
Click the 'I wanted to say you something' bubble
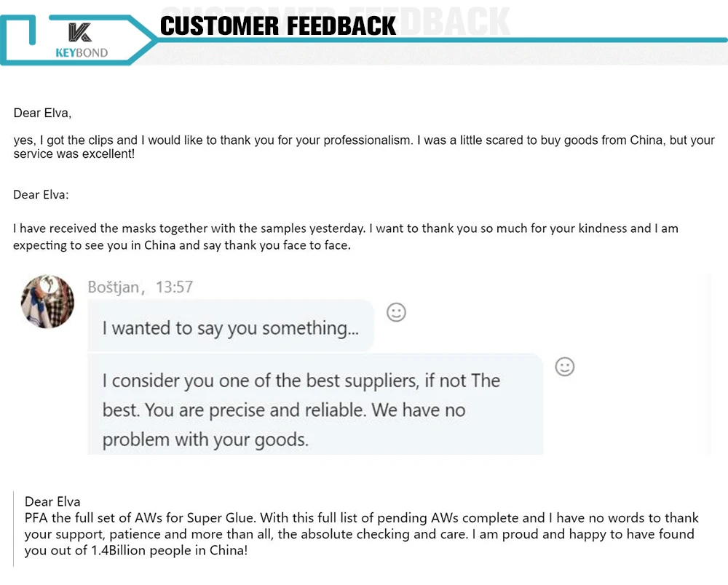(x=231, y=326)
